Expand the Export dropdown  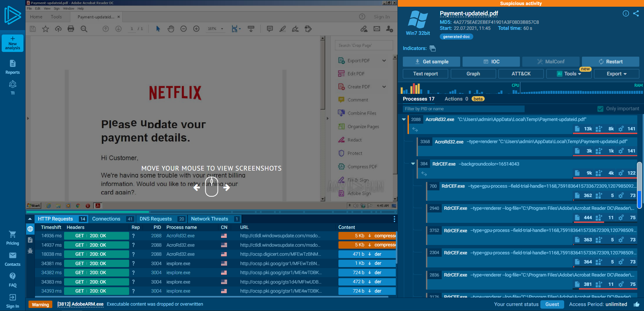[616, 74]
